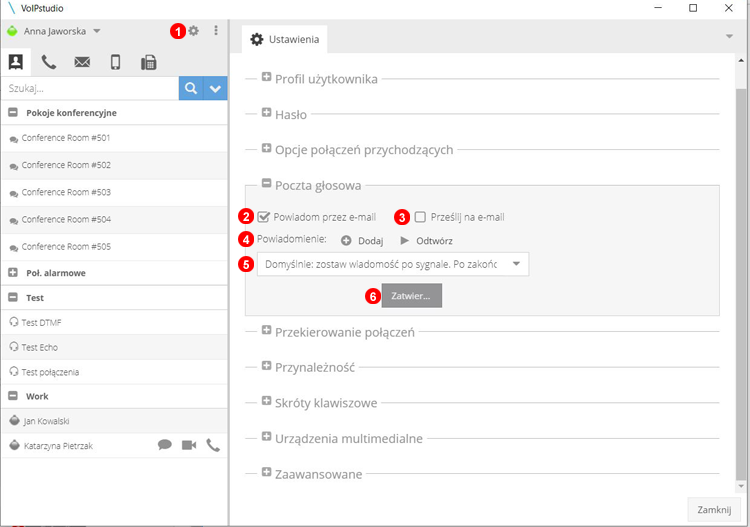Select the Ustawienia tab
Screen dimensions: 750x527
(284, 39)
